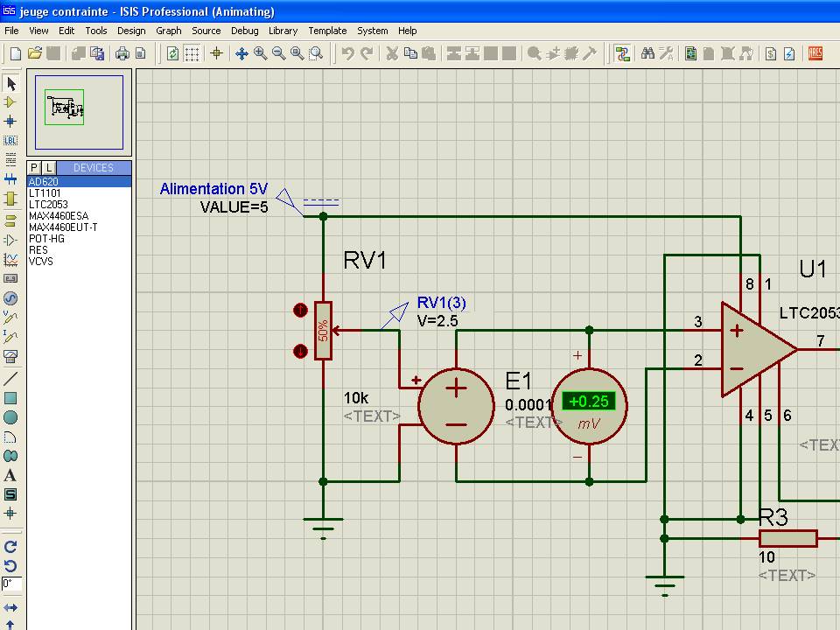Click the New Design toolbar icon
The image size is (840, 630).
point(16,53)
